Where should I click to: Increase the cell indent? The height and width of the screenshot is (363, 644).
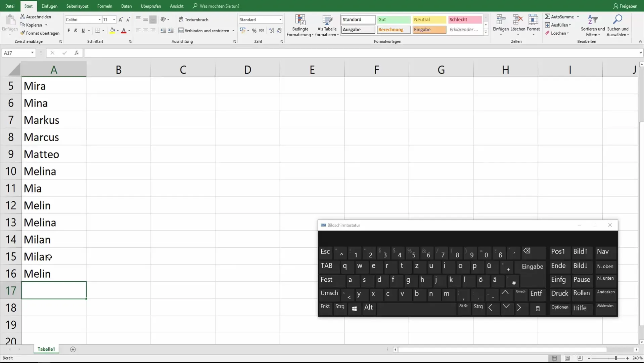(x=171, y=31)
